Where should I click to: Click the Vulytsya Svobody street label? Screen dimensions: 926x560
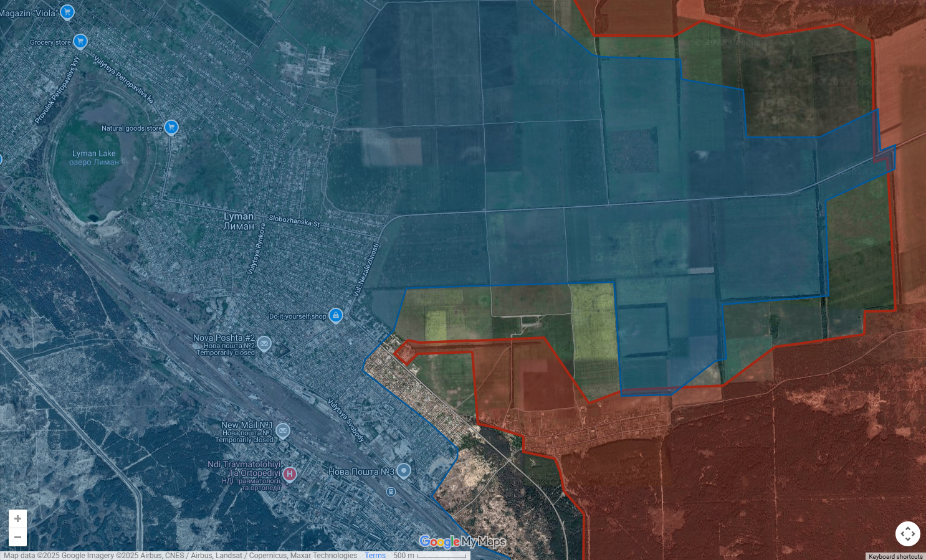pyautogui.click(x=346, y=420)
